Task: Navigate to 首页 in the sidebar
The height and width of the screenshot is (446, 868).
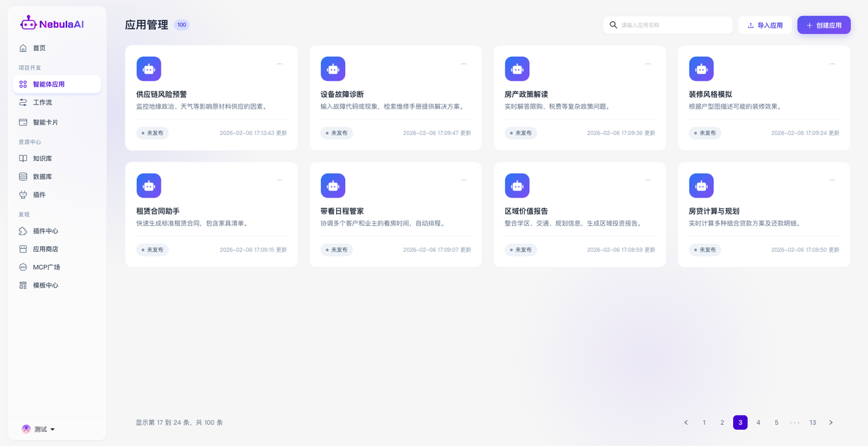Action: (x=39, y=48)
